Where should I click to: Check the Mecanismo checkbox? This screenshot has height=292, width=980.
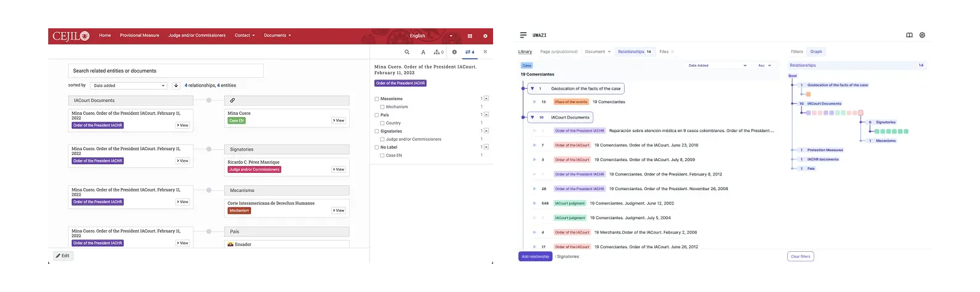point(377,99)
